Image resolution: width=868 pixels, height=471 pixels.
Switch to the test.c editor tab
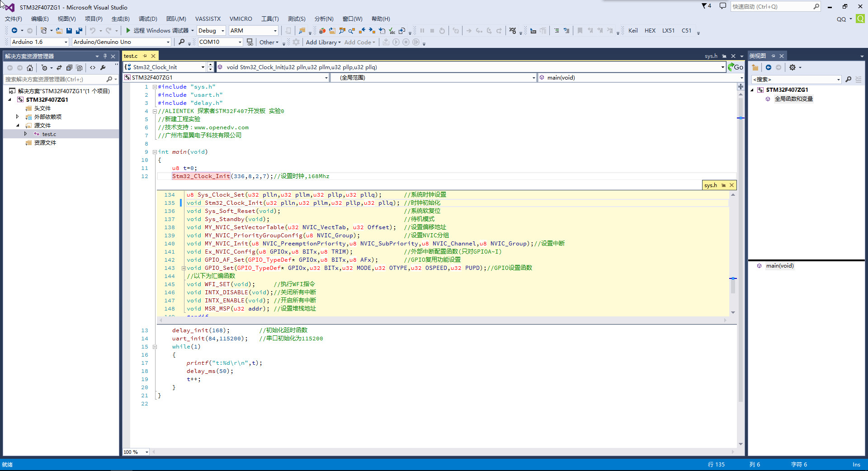(x=131, y=56)
